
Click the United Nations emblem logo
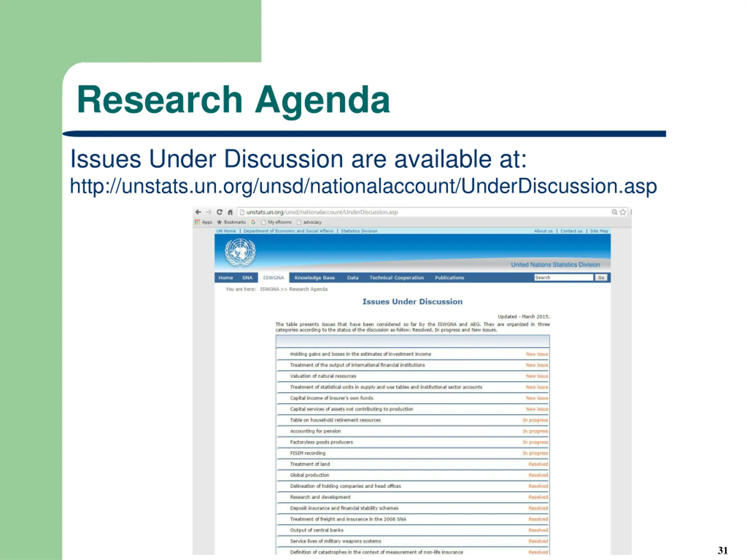240,252
